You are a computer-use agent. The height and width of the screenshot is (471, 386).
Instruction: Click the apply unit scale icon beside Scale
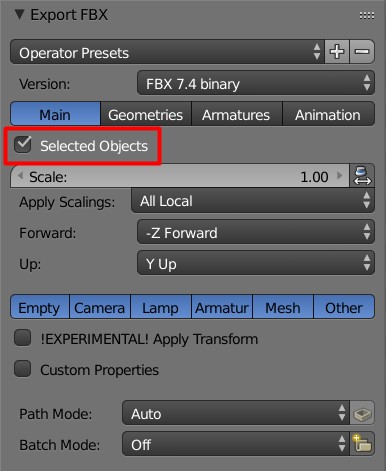[x=362, y=176]
